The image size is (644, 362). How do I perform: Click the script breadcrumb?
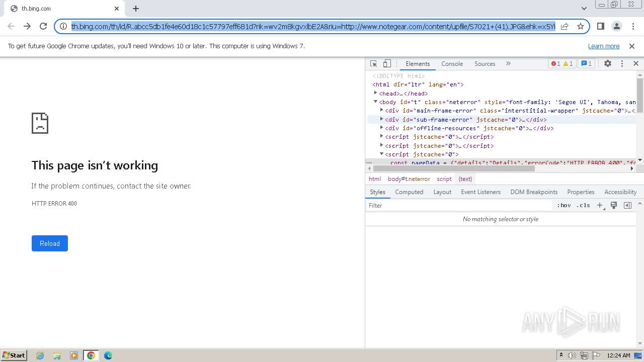coord(444,179)
